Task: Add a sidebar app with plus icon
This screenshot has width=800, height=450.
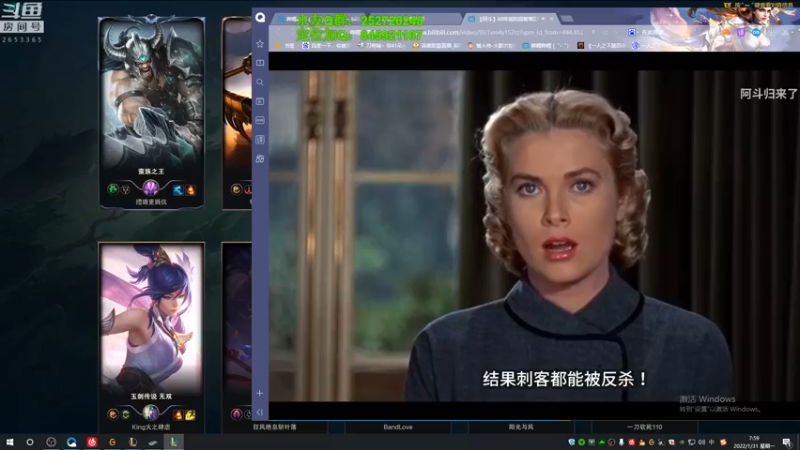Action: click(x=260, y=393)
